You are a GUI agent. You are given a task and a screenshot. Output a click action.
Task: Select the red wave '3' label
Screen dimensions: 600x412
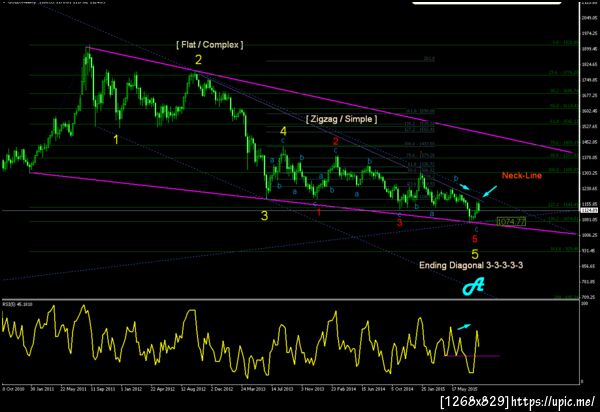[399, 222]
